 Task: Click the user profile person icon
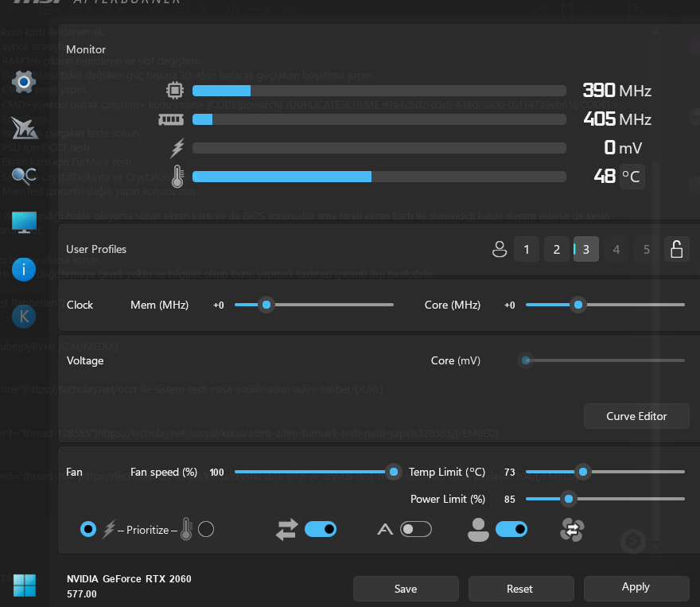click(500, 249)
